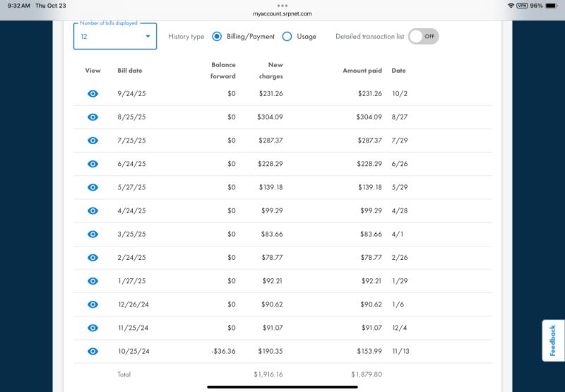
Task: Select the Billing/Payment history type
Action: point(217,37)
